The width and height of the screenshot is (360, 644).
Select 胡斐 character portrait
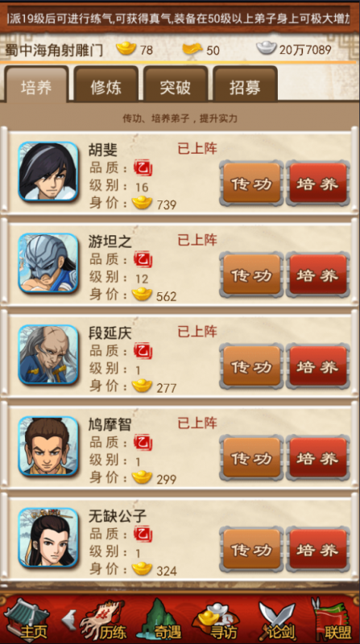pyautogui.click(x=48, y=171)
